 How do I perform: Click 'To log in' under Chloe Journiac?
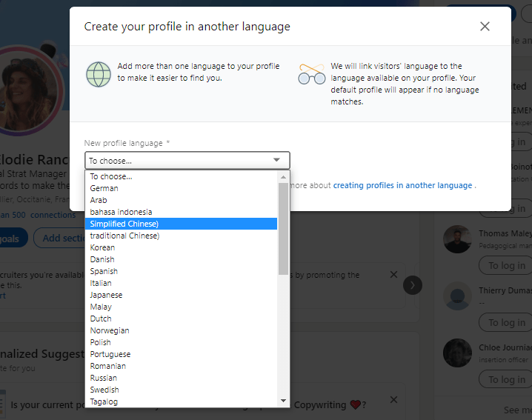point(506,379)
